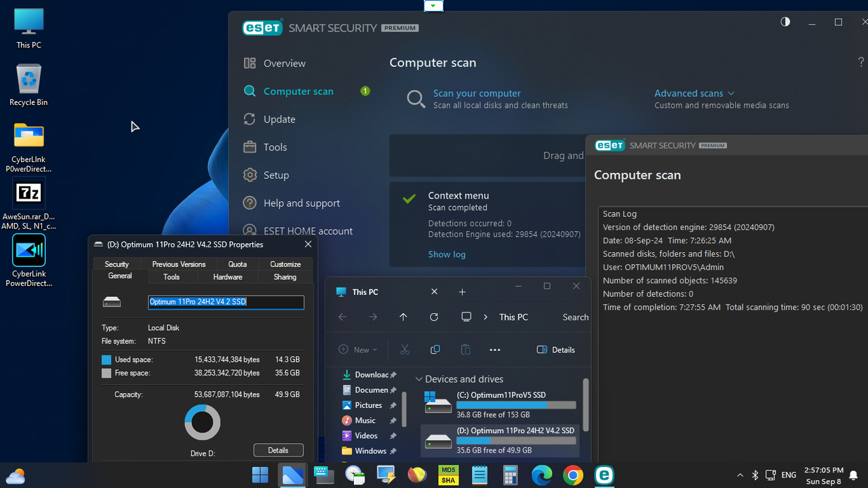Toggle ESET dark theme with the contrast icon
868x488 pixels.
pyautogui.click(x=785, y=22)
